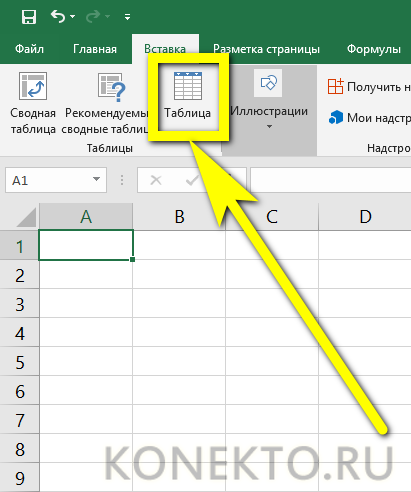
Task: Click the Name Box showing A1
Action: pos(56,180)
